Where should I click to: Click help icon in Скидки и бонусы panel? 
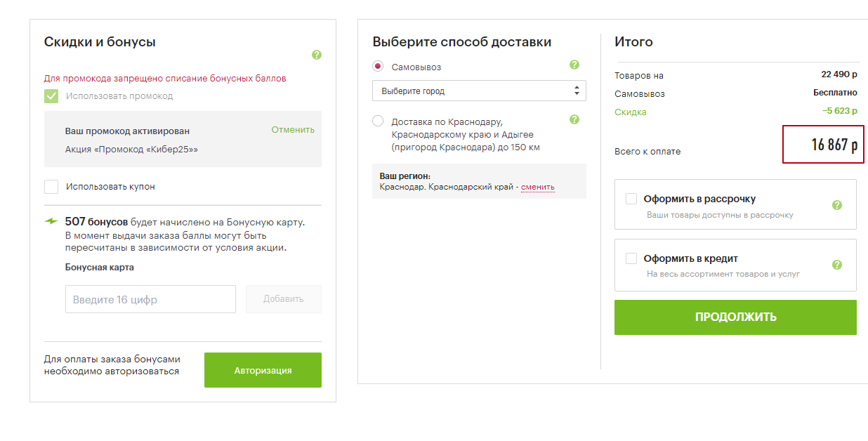(317, 55)
